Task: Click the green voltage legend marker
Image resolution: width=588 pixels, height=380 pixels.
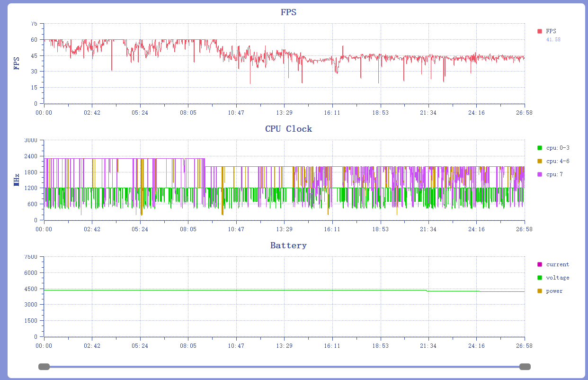Action: pos(540,278)
